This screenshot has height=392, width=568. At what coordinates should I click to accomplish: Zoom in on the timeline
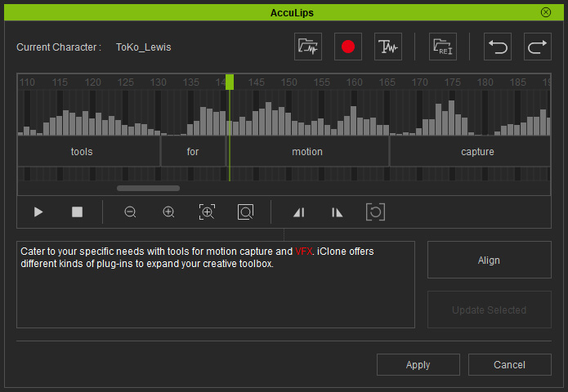pos(168,212)
